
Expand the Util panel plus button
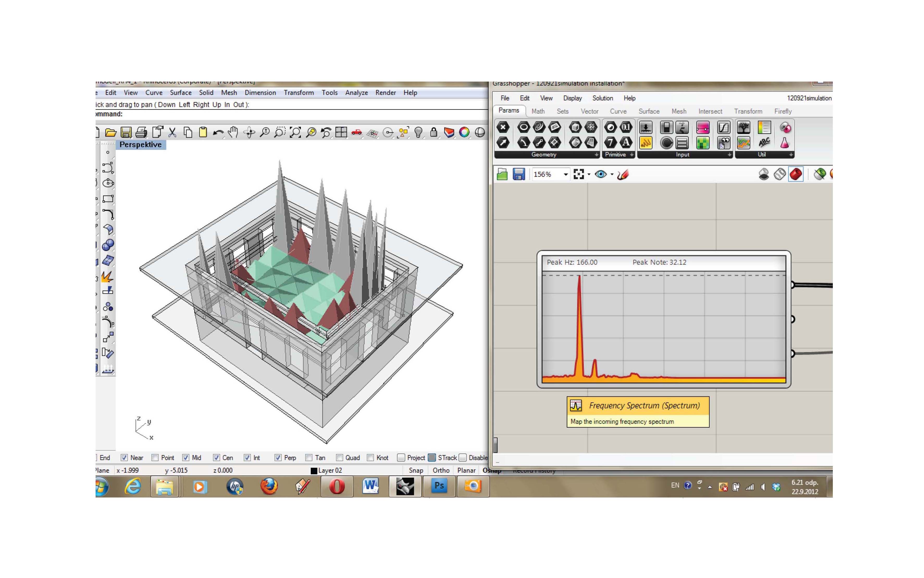791,155
